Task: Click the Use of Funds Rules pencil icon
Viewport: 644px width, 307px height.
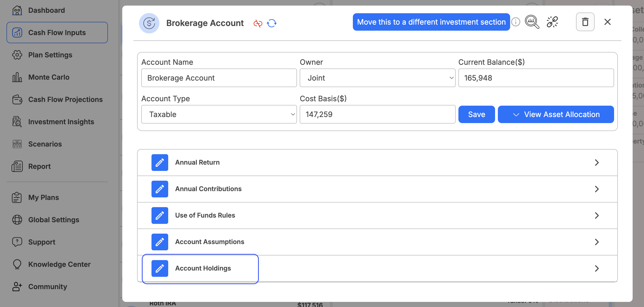Action: 160,216
